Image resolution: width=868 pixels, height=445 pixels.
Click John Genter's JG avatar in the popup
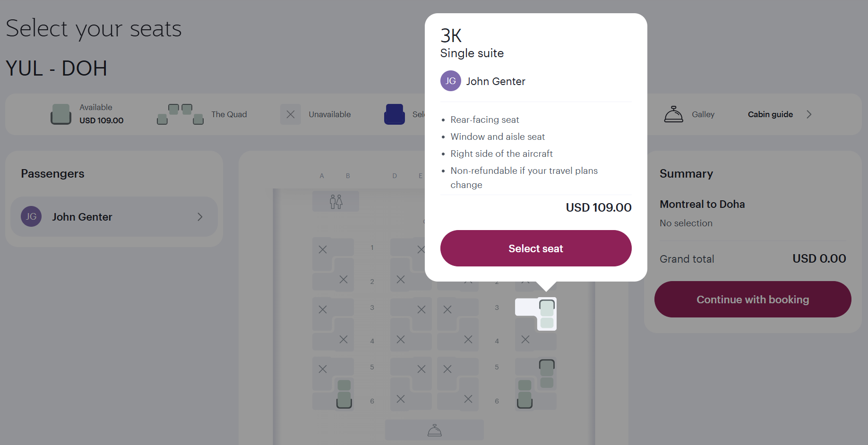pos(450,81)
